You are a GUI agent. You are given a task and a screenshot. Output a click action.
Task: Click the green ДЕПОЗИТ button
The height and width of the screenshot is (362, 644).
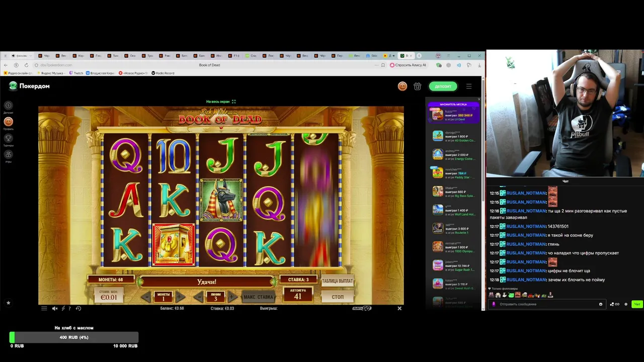click(443, 86)
